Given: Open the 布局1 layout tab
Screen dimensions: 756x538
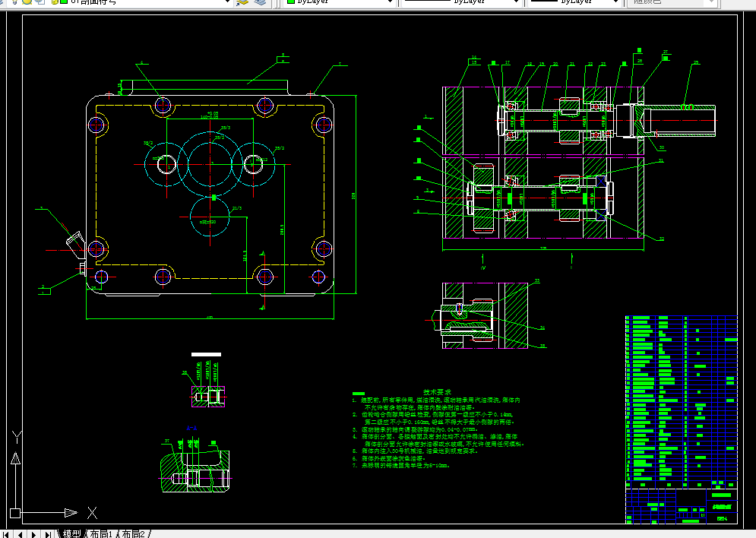Looking at the screenshot, I should pos(101,533).
